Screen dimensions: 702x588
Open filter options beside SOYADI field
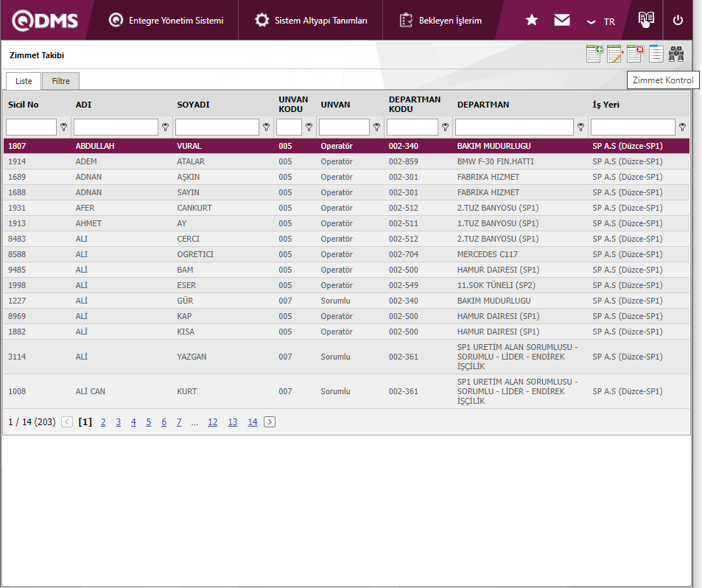[266, 127]
